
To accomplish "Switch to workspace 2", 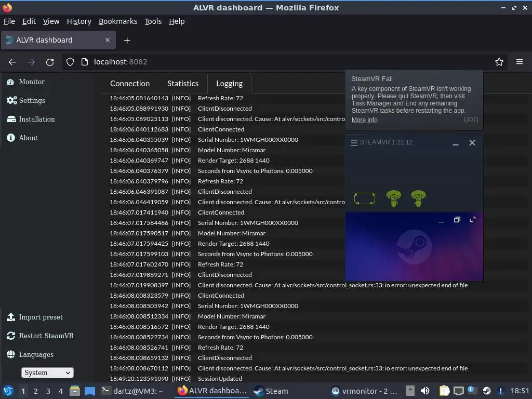I will [x=36, y=391].
